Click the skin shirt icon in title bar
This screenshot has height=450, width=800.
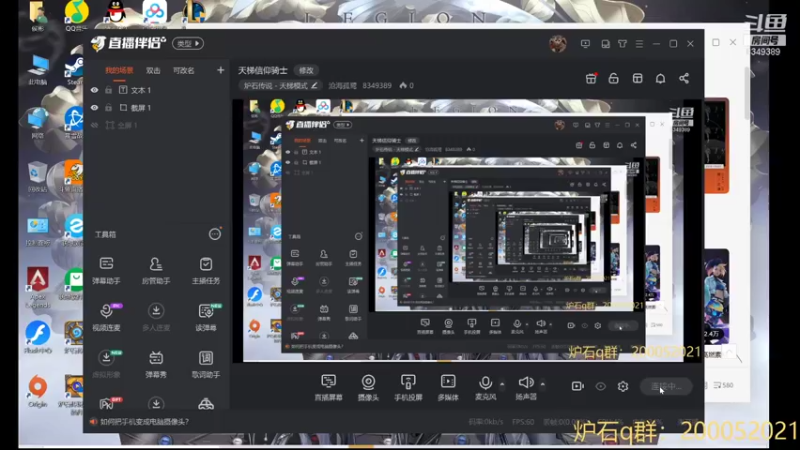622,44
